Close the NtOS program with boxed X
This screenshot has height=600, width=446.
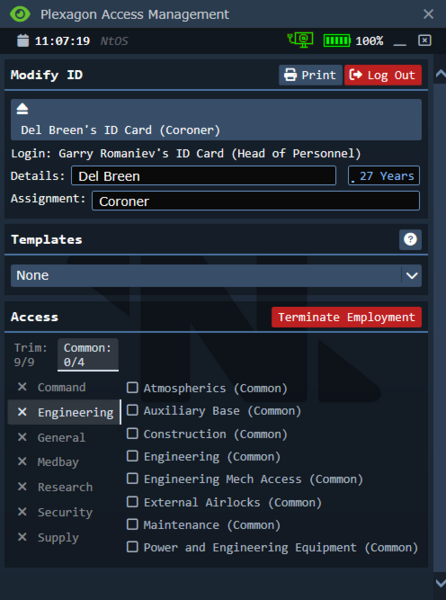pos(425,41)
